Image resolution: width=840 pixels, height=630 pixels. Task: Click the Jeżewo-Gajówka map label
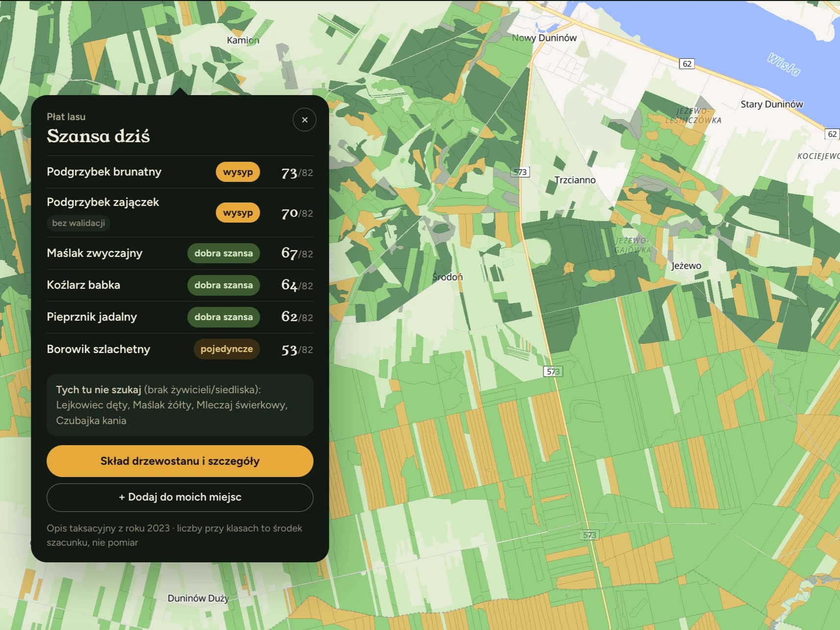click(x=633, y=245)
